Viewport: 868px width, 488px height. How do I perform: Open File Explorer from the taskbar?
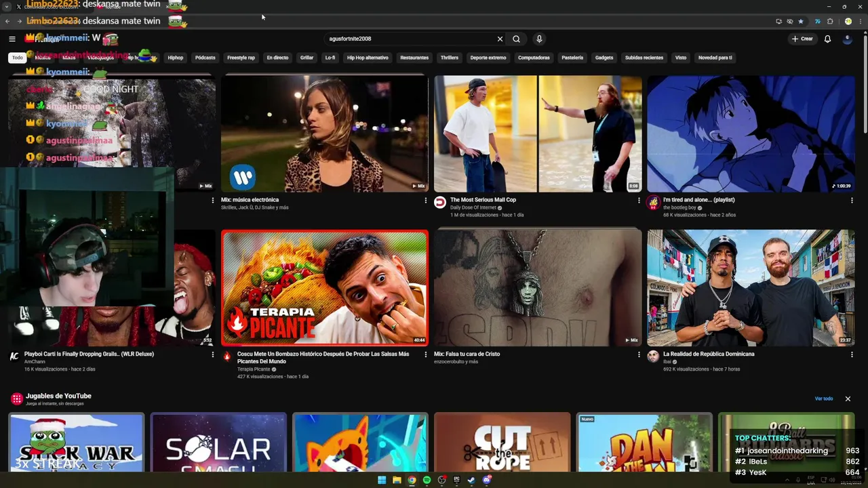[x=397, y=480]
